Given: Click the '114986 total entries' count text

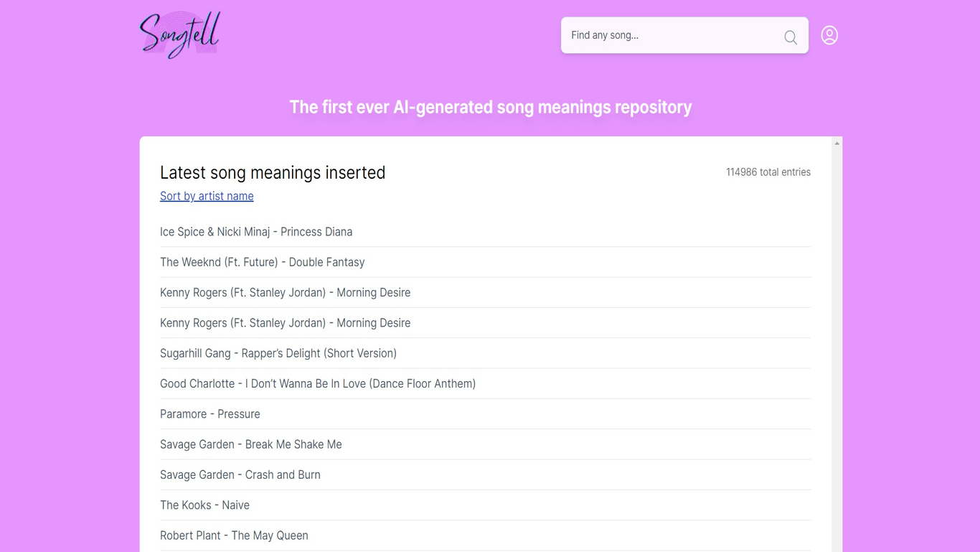Looking at the screenshot, I should pyautogui.click(x=768, y=172).
